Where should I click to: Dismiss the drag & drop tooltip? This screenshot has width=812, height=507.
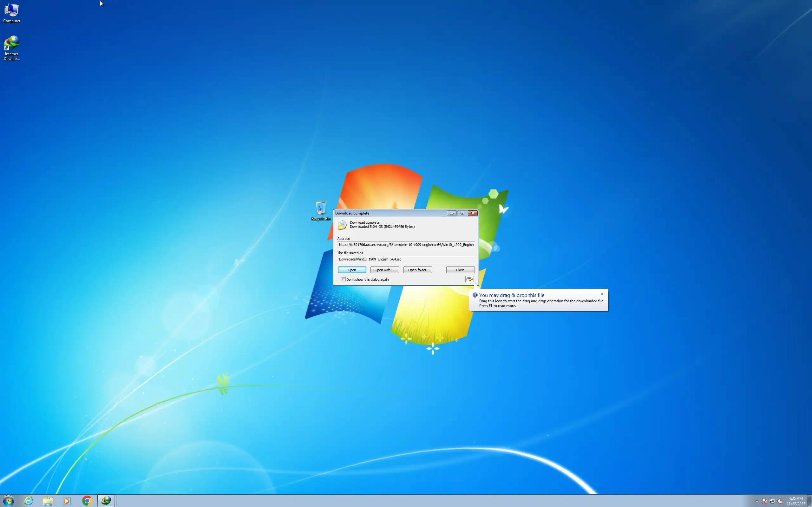click(602, 294)
